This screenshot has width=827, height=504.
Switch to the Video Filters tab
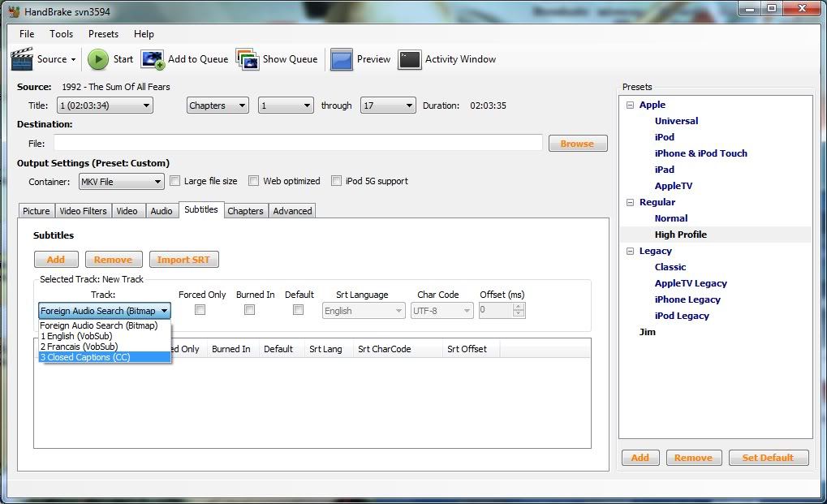(x=83, y=211)
